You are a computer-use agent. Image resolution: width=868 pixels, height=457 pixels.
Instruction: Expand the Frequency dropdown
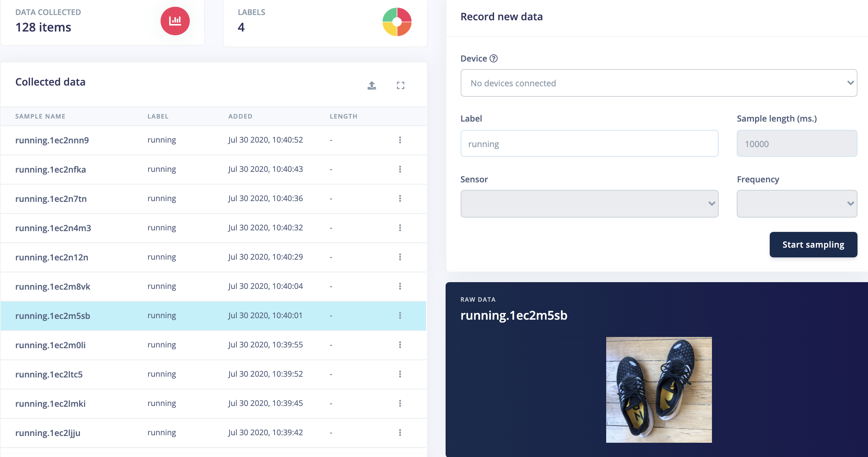(796, 204)
